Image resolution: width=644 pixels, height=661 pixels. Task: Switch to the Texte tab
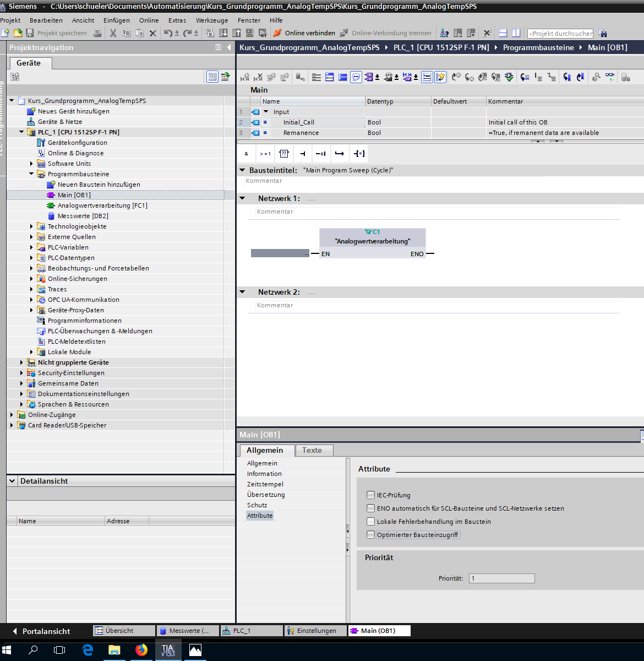tap(312, 450)
